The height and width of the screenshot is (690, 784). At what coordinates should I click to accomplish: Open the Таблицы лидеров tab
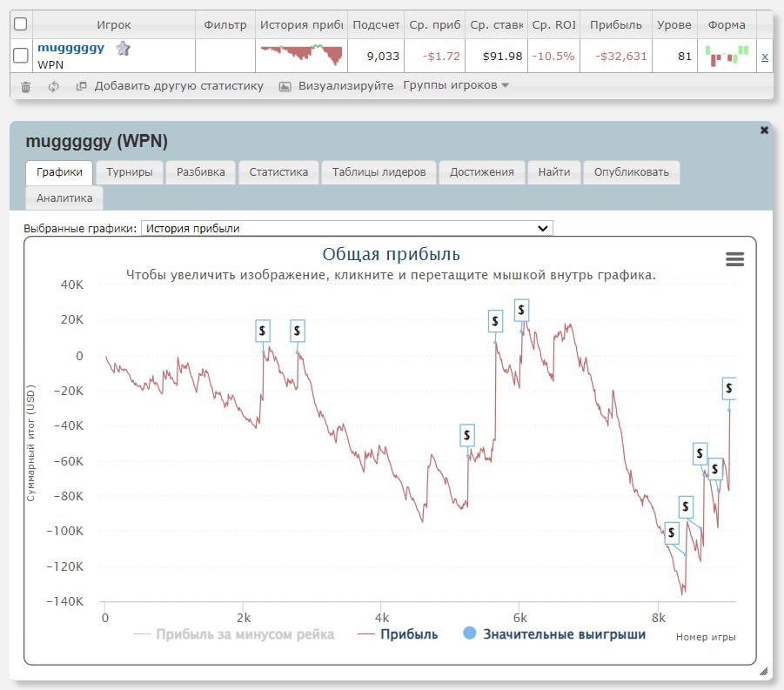[x=379, y=171]
